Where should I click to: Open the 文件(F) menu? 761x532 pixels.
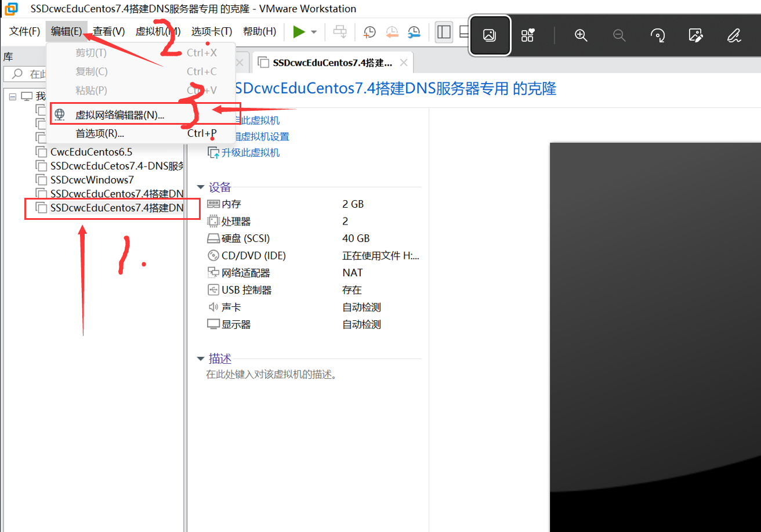point(25,31)
